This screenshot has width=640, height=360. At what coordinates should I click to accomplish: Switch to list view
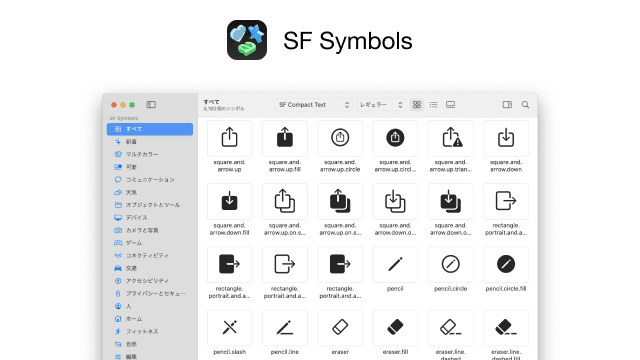point(433,105)
